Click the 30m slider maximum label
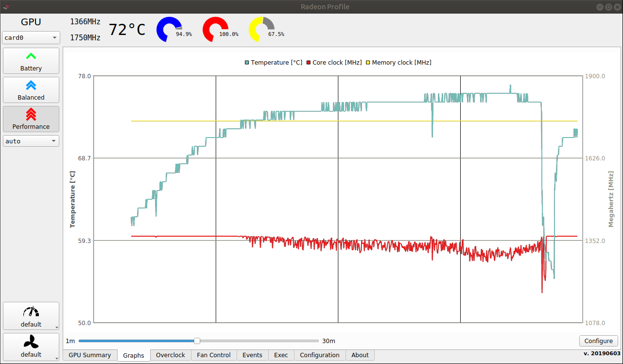The height and width of the screenshot is (364, 623). pos(329,341)
